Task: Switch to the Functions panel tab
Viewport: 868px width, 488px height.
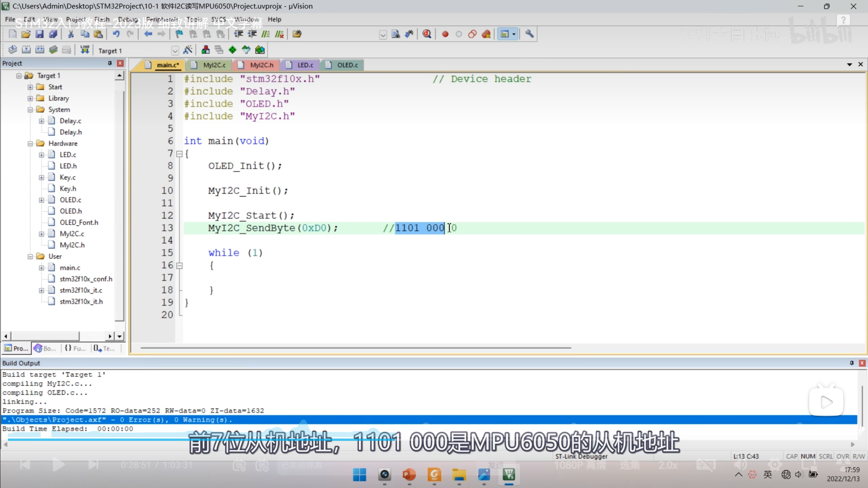Action: tap(75, 348)
